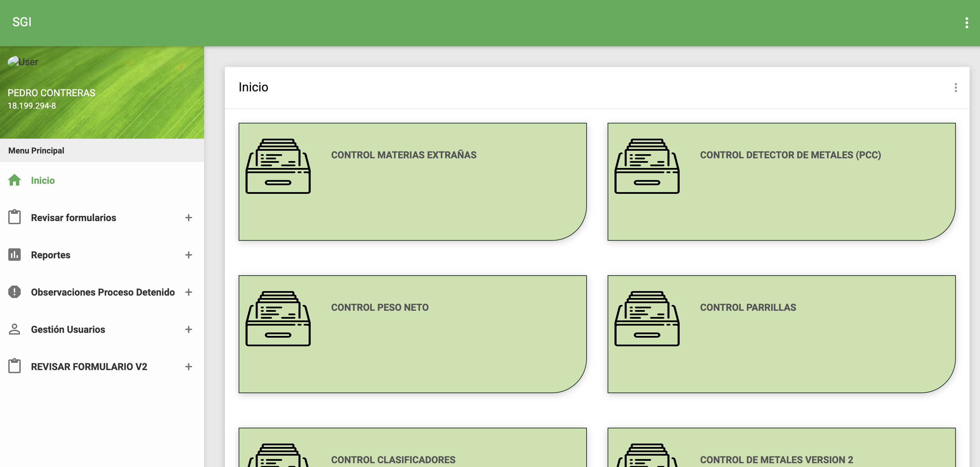Open CONTROL CLASIFICADORES card
The height and width of the screenshot is (467, 980).
point(412,448)
